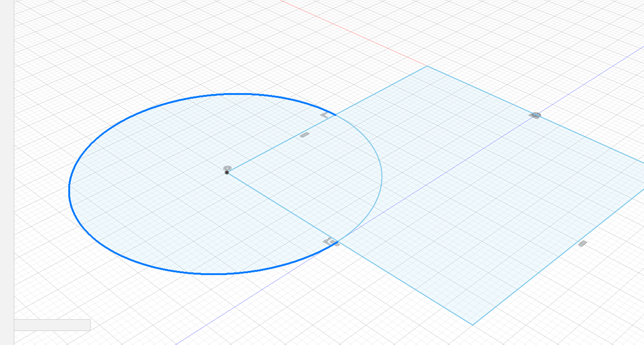Select the shaded circle profile region outside the rectangle
Image resolution: width=644 pixels, height=345 pixels.
point(153,183)
